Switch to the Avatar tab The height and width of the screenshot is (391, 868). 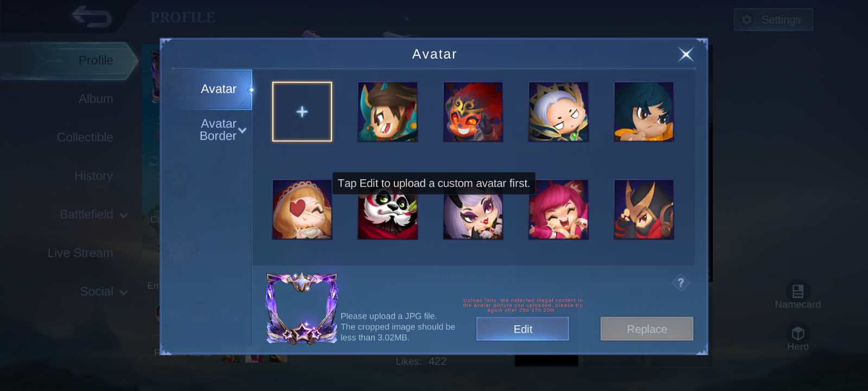[x=219, y=89]
